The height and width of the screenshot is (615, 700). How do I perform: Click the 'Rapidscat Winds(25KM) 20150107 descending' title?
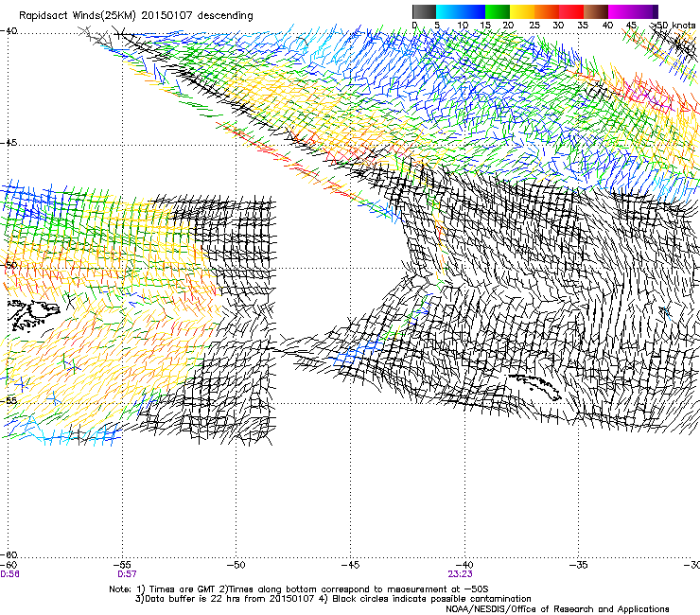tap(135, 16)
